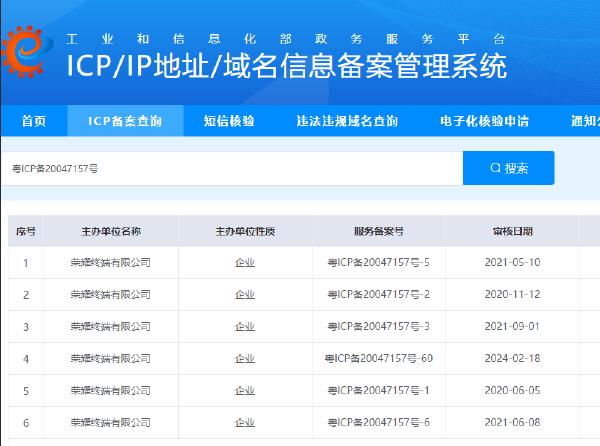The height and width of the screenshot is (446, 600).
Task: Switch to 短信核验 tab
Action: (229, 121)
